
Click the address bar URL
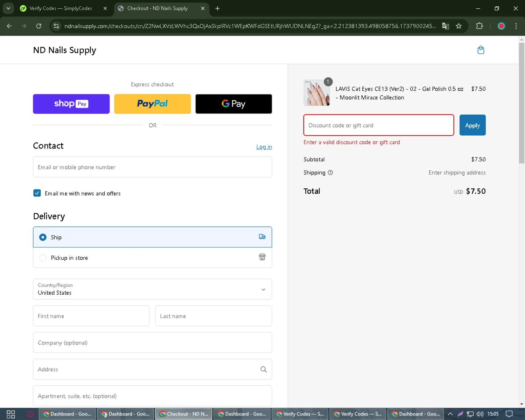[x=250, y=26]
